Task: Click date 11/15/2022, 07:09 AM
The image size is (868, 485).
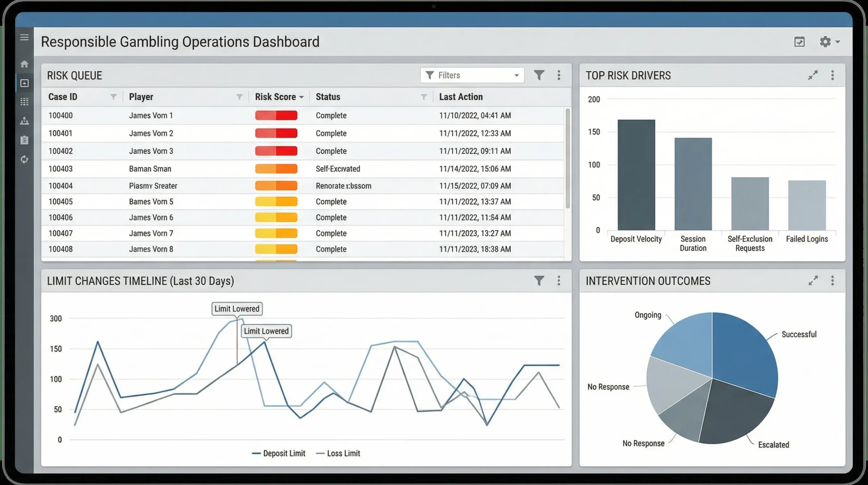Action: click(x=475, y=186)
